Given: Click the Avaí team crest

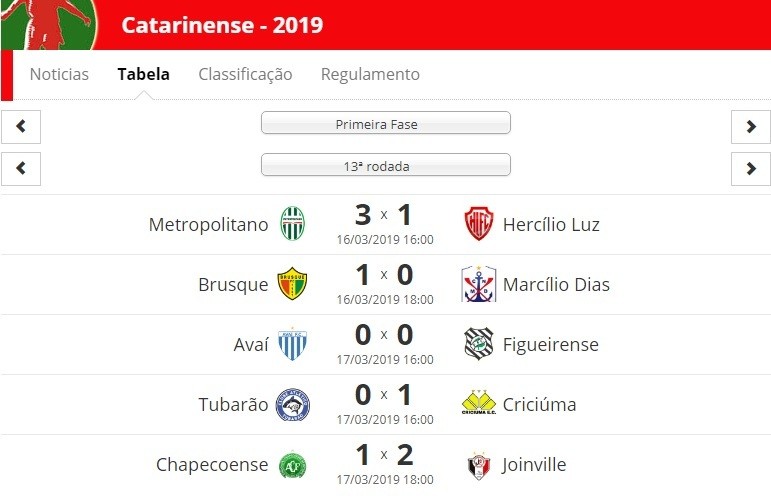Looking at the screenshot, I should pyautogui.click(x=293, y=344).
